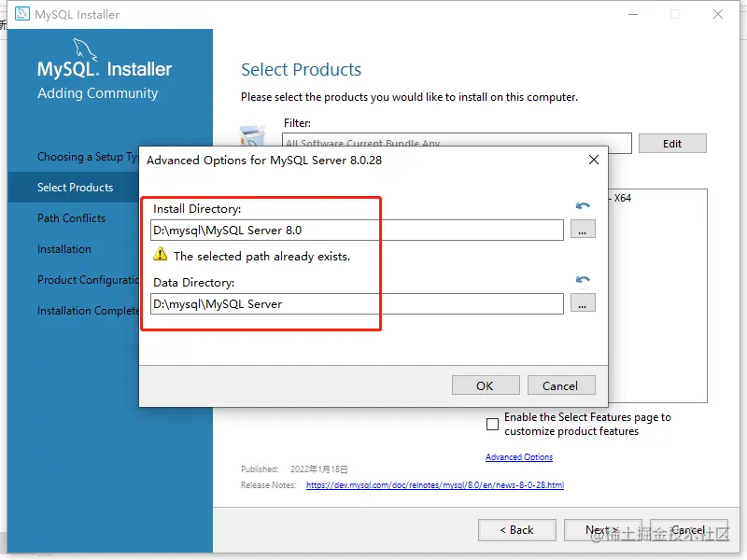Click the MySQL dolphin logo

(x=85, y=50)
